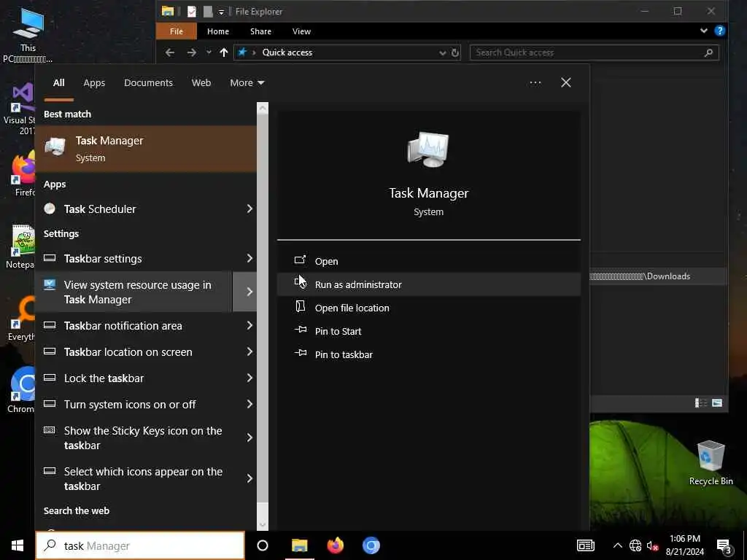Click Search Quick access field
Screen dimensions: 747x560
point(594,52)
